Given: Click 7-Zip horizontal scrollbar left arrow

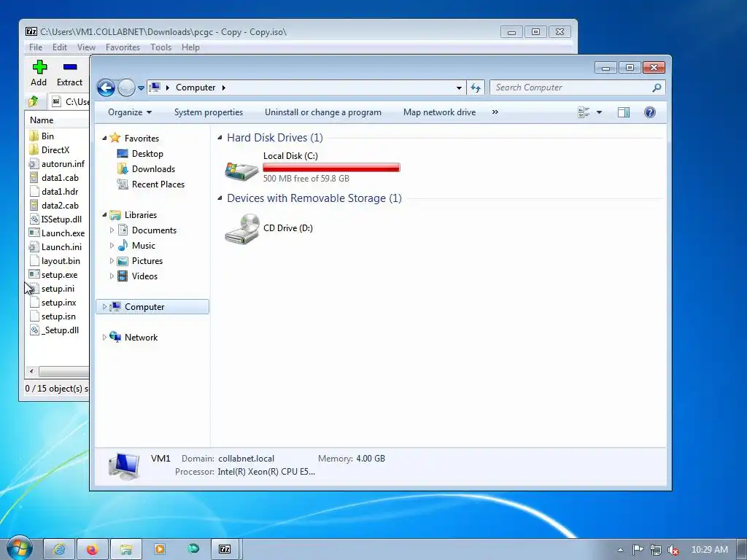Looking at the screenshot, I should click(x=31, y=371).
